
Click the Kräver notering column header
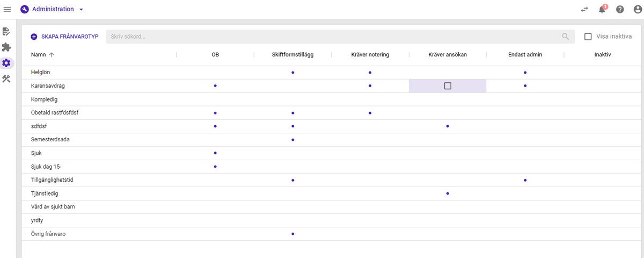tap(370, 54)
